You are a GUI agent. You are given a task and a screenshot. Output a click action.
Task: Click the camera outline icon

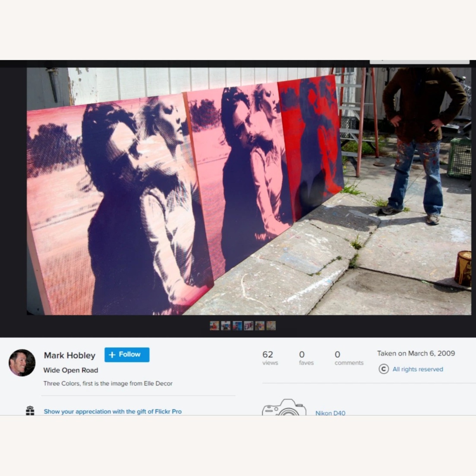tap(284, 408)
